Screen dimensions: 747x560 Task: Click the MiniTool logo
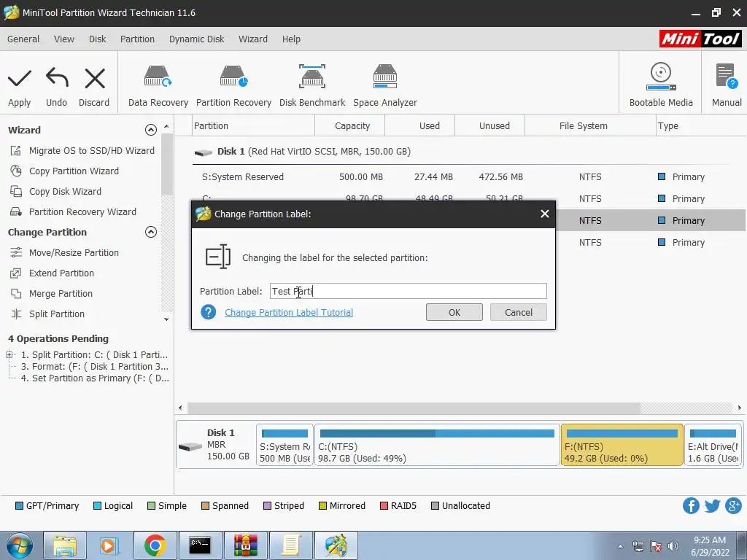[x=700, y=39]
